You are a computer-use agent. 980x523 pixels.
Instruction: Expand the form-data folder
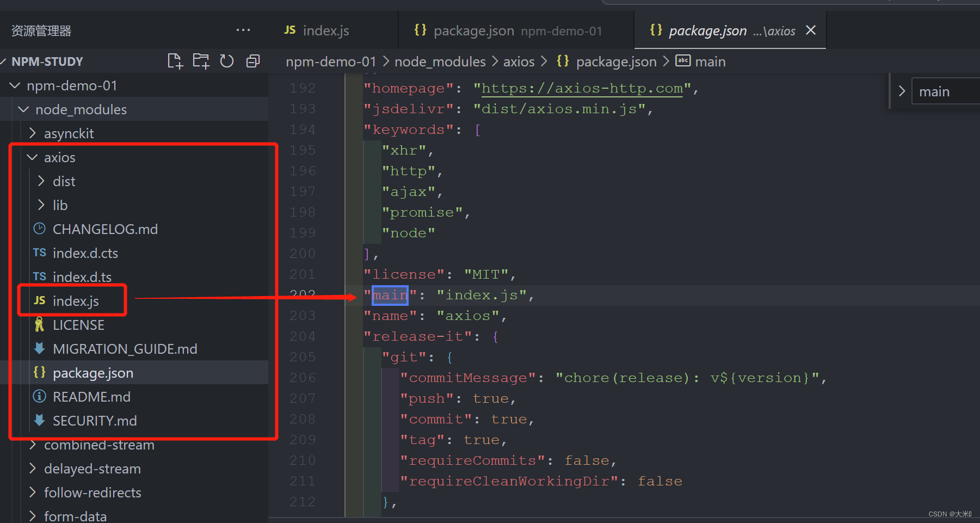click(x=33, y=516)
